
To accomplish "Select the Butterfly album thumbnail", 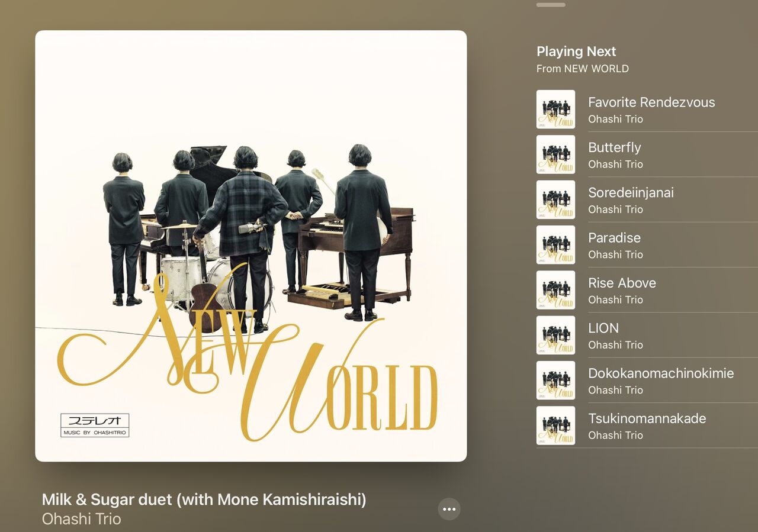I will 555,154.
